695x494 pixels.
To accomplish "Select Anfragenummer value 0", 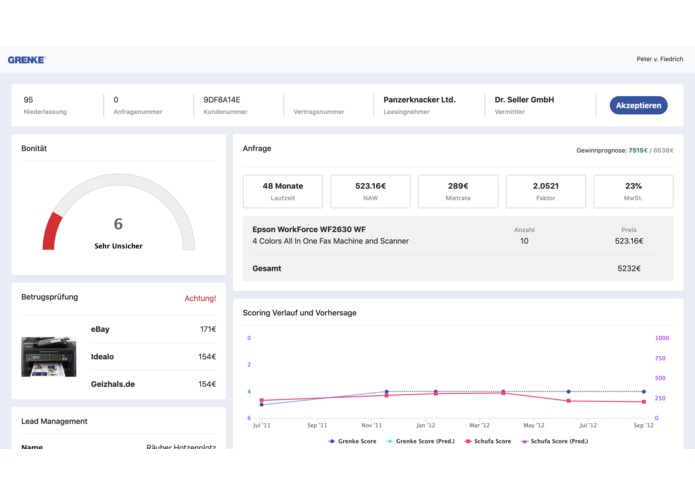I will pos(116,100).
